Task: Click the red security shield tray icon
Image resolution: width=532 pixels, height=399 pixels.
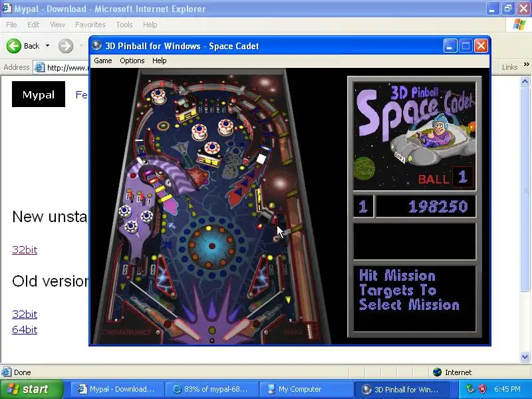Action: click(483, 389)
